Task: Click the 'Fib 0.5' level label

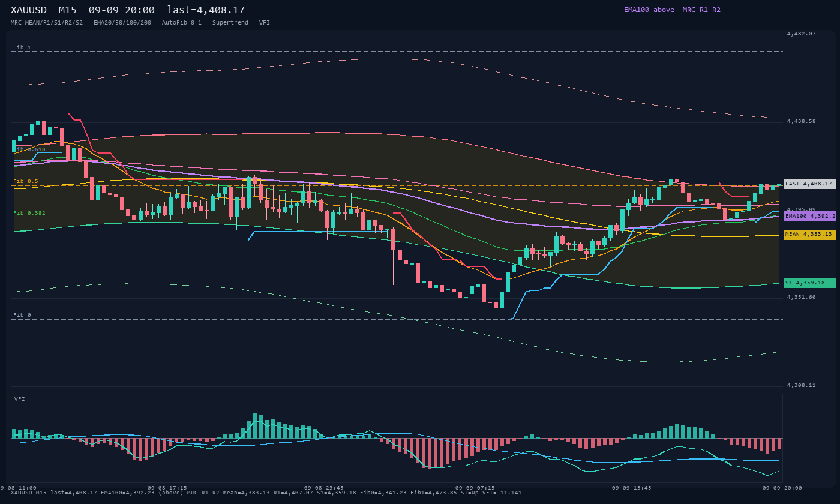Action: click(x=26, y=181)
